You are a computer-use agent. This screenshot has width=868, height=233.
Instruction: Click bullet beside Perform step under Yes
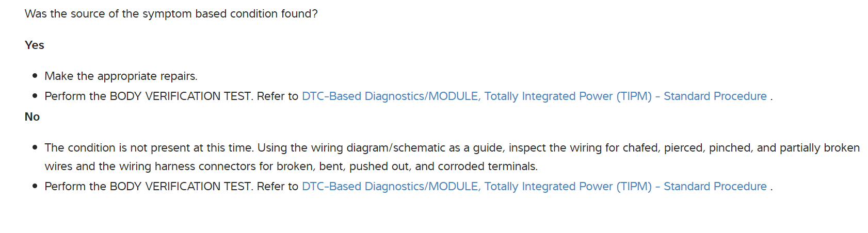coord(35,96)
